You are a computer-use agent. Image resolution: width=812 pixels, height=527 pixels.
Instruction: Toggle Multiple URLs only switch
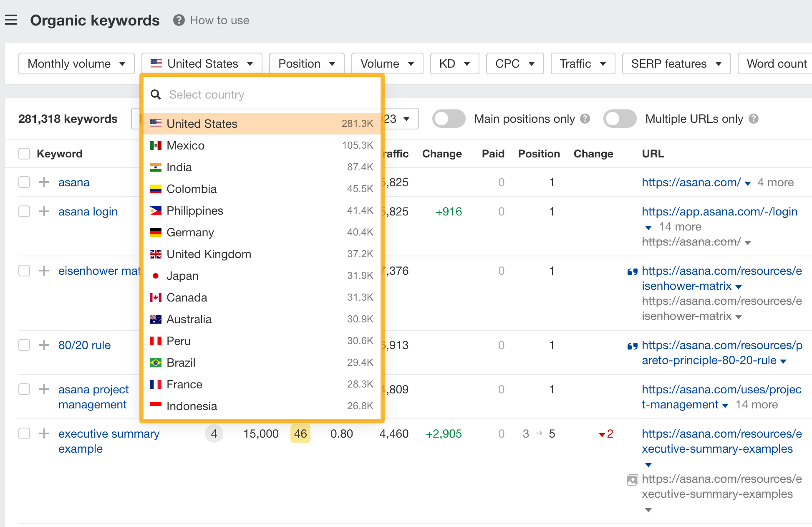[x=620, y=119]
